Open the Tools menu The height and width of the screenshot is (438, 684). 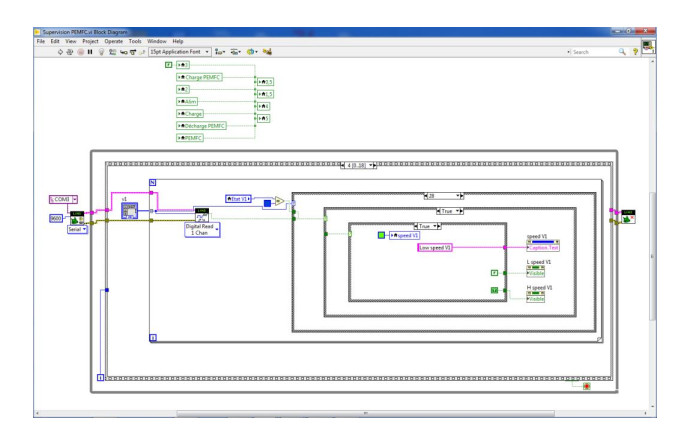point(134,40)
